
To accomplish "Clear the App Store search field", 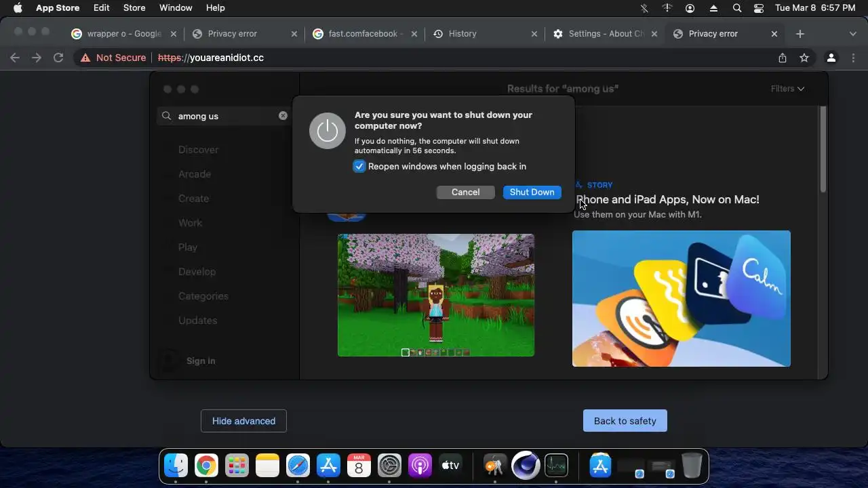I will click(283, 115).
